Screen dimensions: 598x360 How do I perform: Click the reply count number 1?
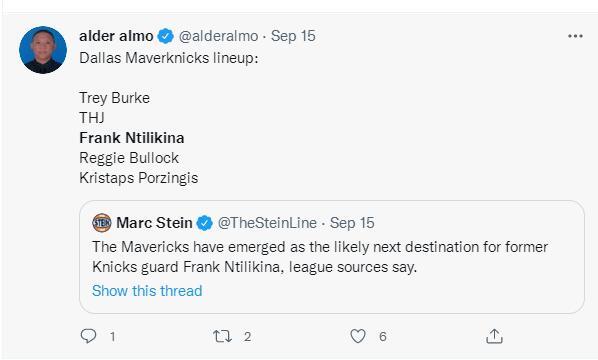pos(113,337)
